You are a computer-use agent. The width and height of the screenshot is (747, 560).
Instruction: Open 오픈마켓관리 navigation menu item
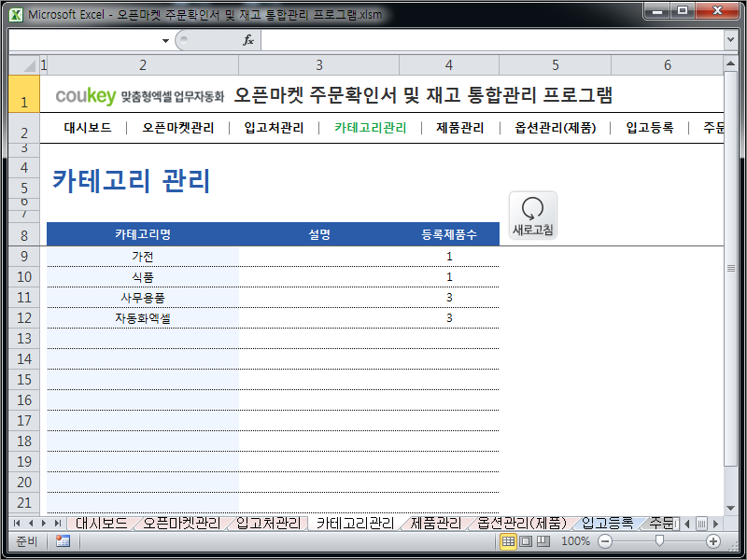178,128
